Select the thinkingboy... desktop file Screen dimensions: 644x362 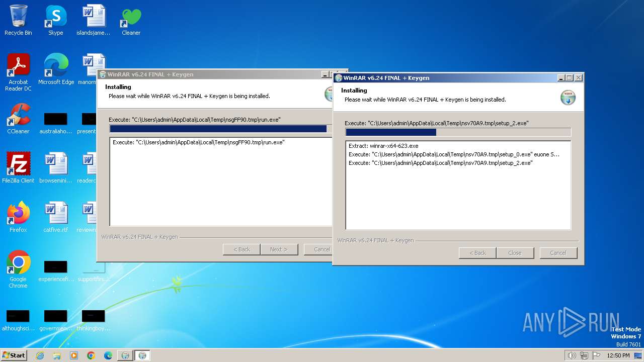click(x=94, y=321)
